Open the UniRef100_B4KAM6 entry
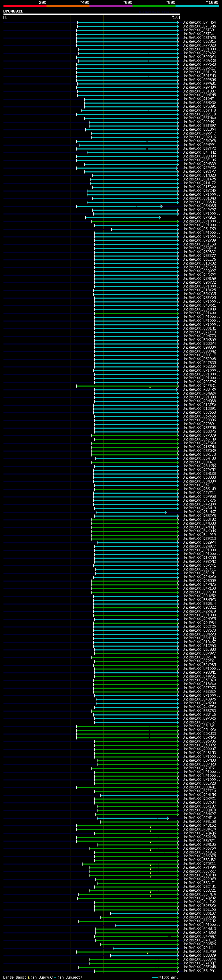The image size is (222, 980). click(199, 532)
